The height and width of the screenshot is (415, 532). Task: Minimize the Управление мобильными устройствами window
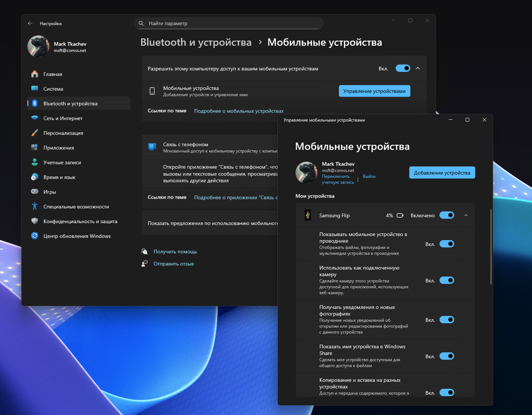click(450, 120)
